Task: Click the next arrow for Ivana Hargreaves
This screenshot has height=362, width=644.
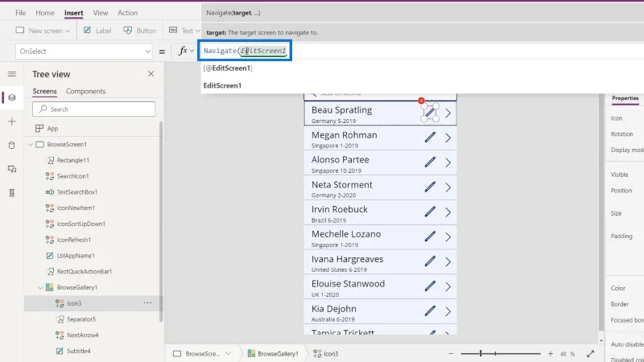Action: 448,262
